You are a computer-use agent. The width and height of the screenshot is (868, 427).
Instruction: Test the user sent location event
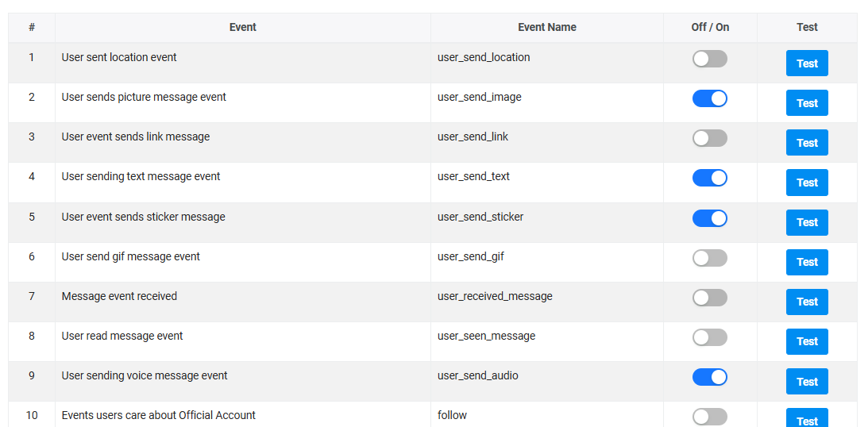tap(807, 63)
